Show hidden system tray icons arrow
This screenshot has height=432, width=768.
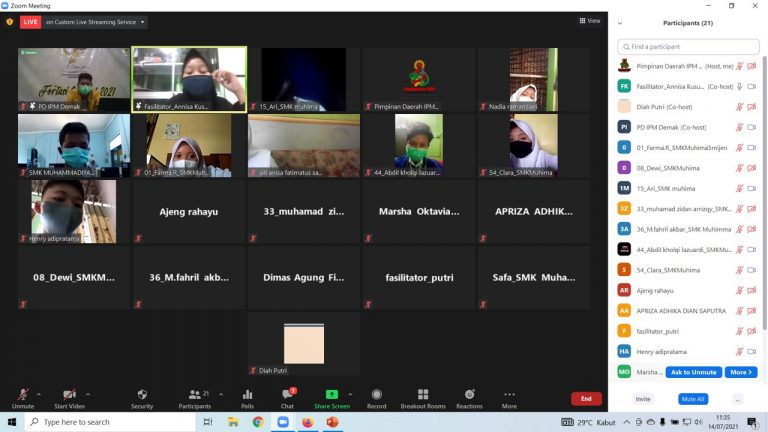tap(626, 422)
